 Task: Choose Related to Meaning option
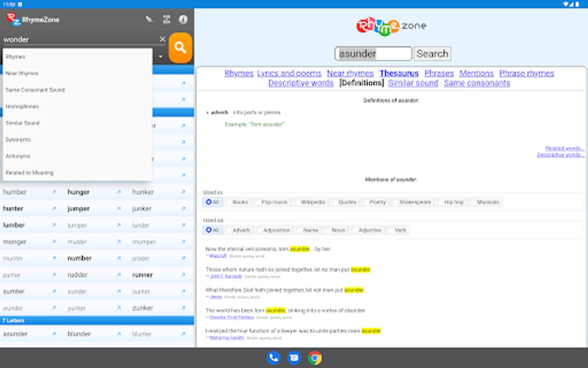77,173
